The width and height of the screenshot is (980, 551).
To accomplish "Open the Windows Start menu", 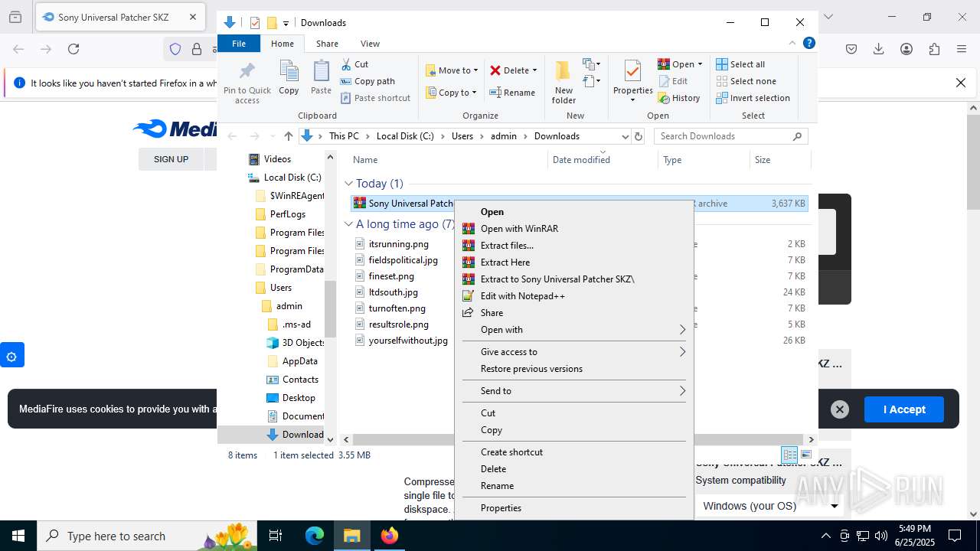I will click(18, 536).
